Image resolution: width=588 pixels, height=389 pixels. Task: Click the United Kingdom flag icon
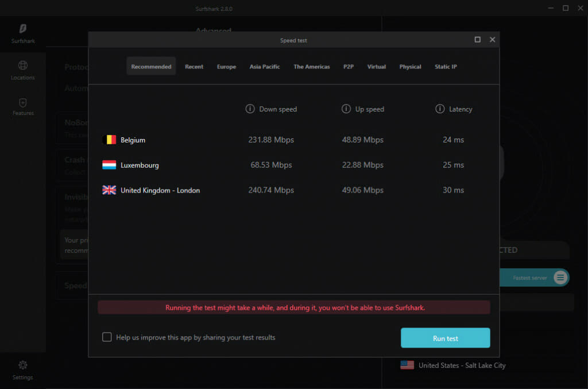tap(109, 190)
